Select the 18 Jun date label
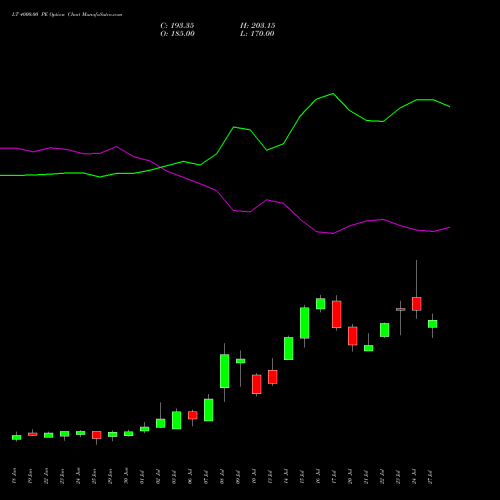500x500 pixels. [14, 476]
